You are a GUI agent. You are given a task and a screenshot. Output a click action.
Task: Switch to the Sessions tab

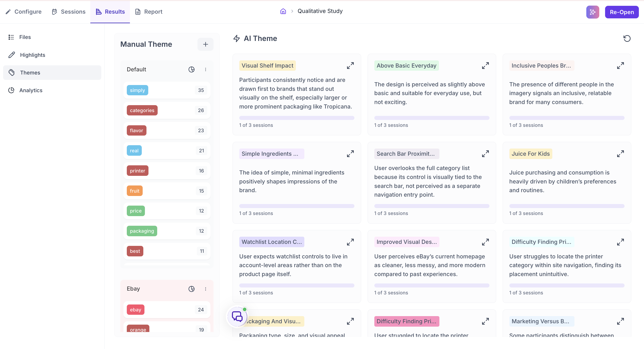pos(68,12)
